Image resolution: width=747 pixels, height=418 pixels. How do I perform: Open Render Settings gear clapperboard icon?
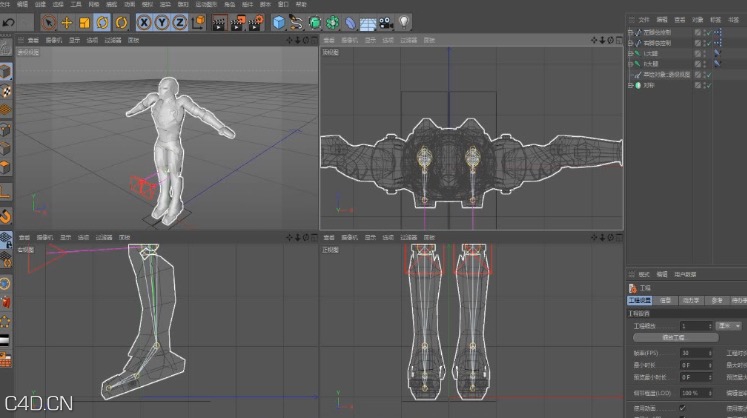(x=256, y=22)
